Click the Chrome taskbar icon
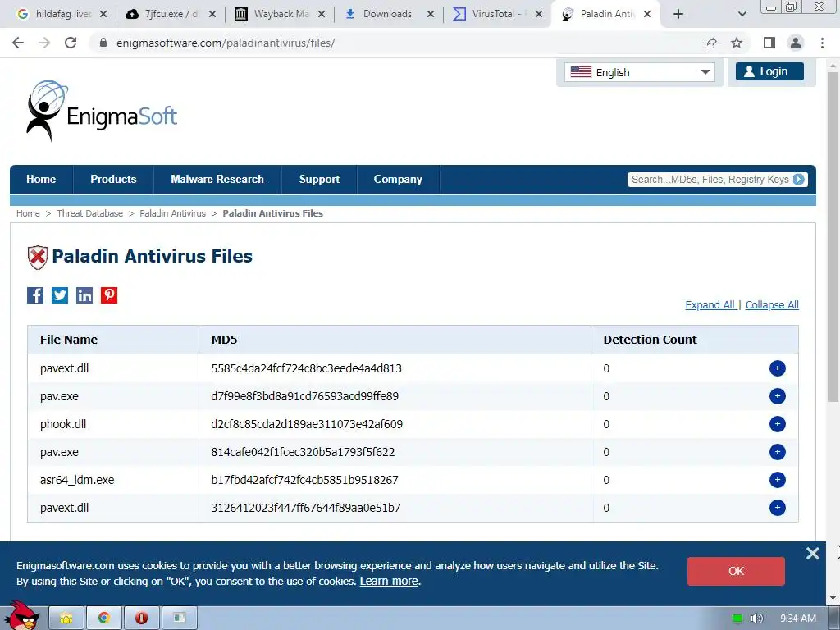The image size is (840, 630). 104,619
